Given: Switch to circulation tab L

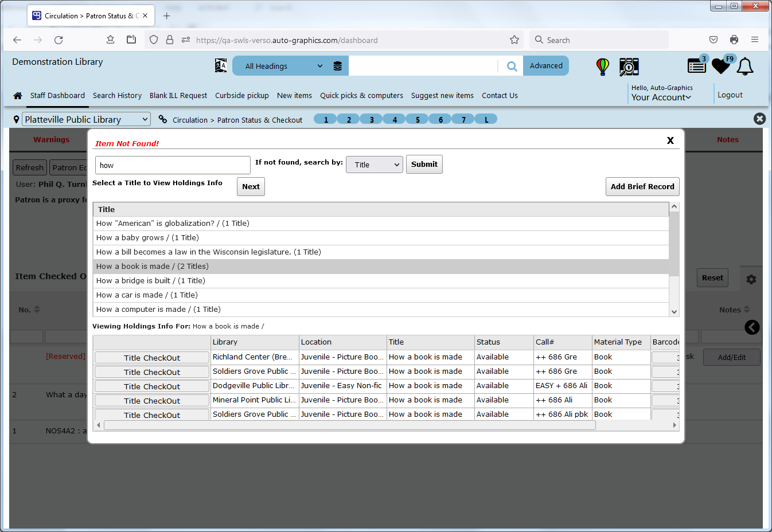Looking at the screenshot, I should pos(486,119).
